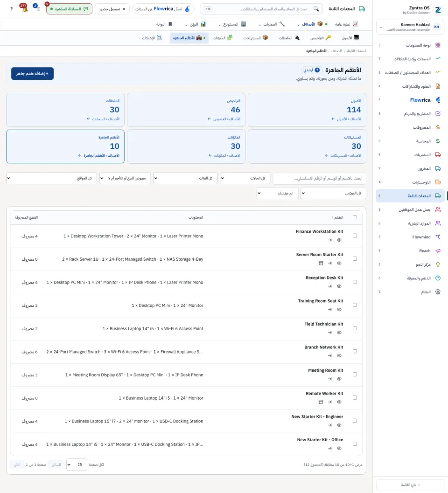448x493 pixels.
Task: Open Reach in the sidebar
Action: click(x=410, y=250)
